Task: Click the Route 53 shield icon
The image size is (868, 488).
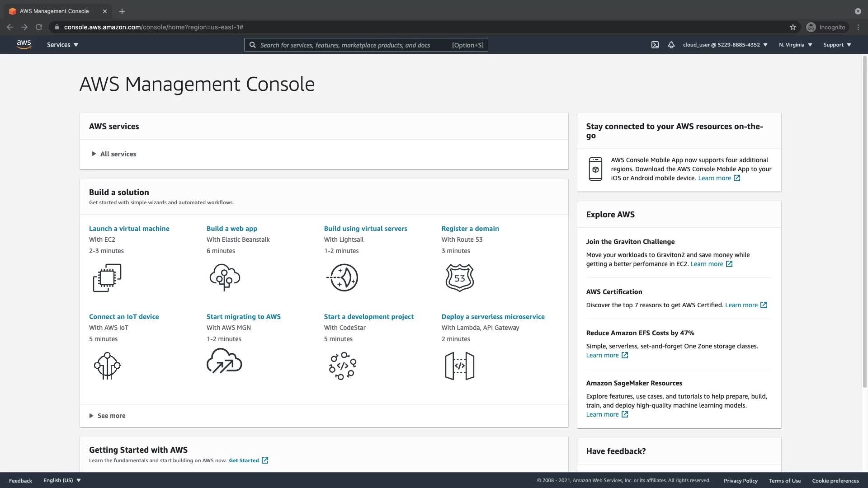Action: pyautogui.click(x=459, y=277)
